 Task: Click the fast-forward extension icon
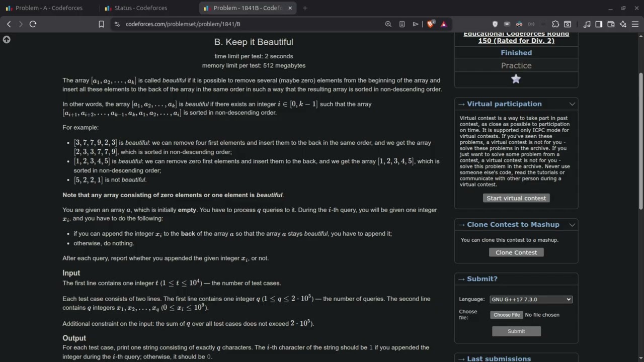point(507,24)
